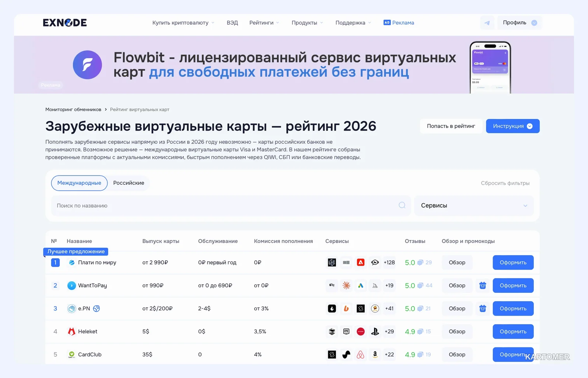Expand the Инструкция button

[512, 126]
